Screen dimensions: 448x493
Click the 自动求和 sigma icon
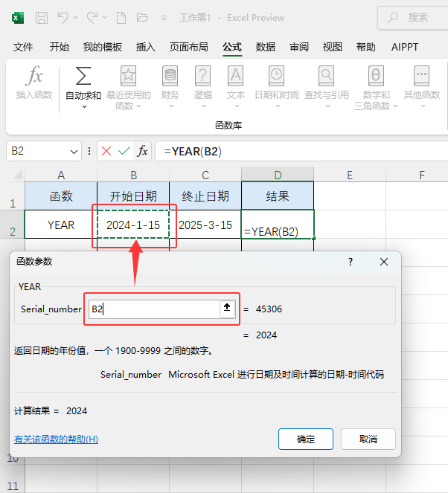pos(83,76)
